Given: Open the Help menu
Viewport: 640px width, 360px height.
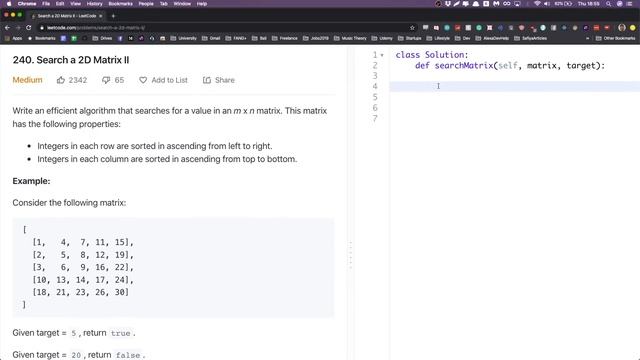Looking at the screenshot, I should [x=202, y=4].
